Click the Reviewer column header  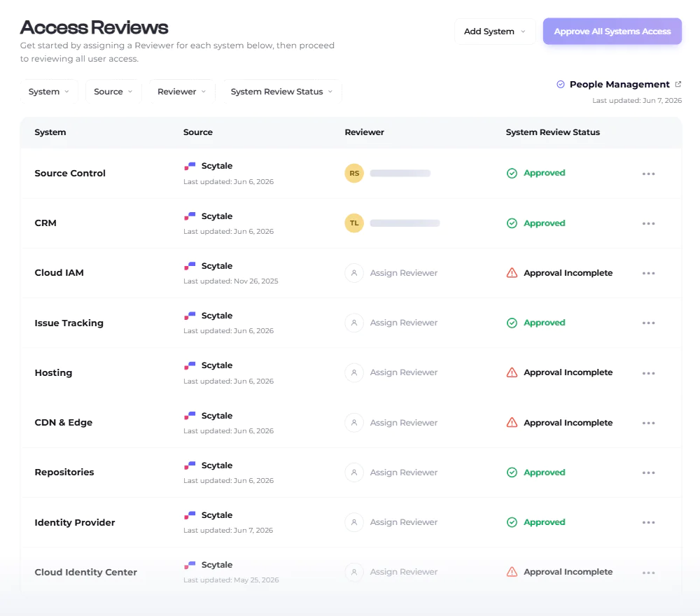(x=364, y=132)
